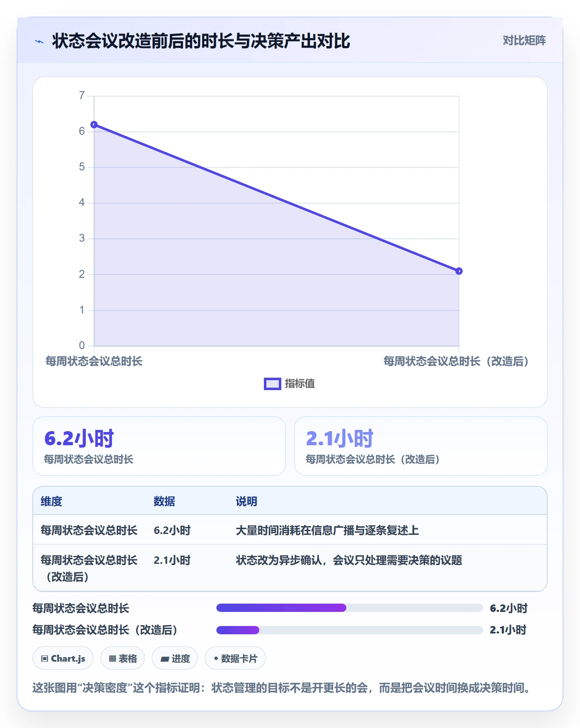
Task: Click the 对比矩阵 label in header
Action: 524,41
